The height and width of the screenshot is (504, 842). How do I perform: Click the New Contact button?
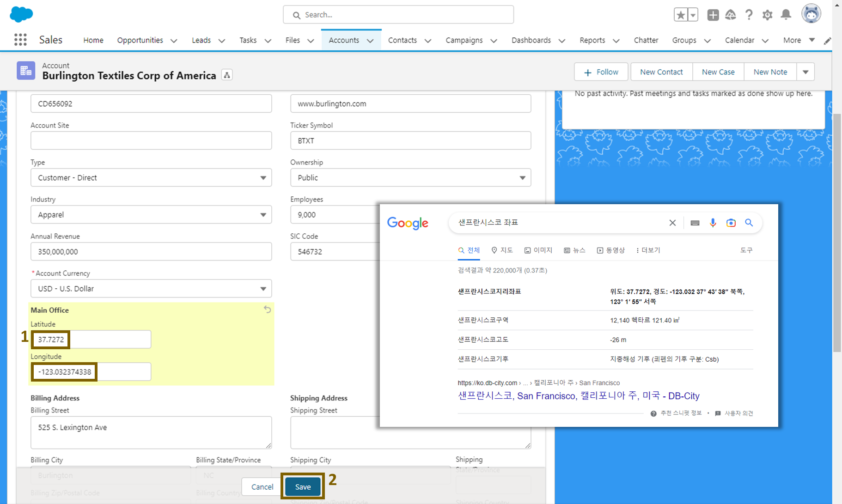(661, 72)
